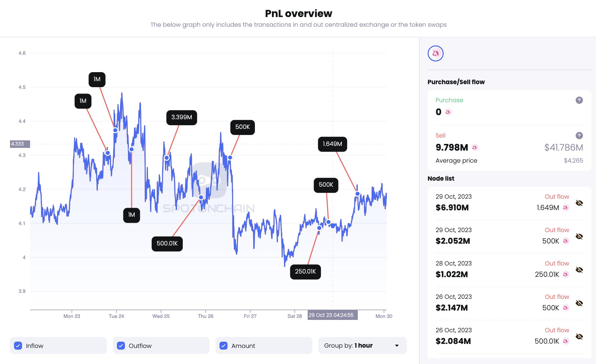Viewport: 596px width, 364px height.
Task: Uncheck the Inflow checkbox
Action: pyautogui.click(x=18, y=346)
